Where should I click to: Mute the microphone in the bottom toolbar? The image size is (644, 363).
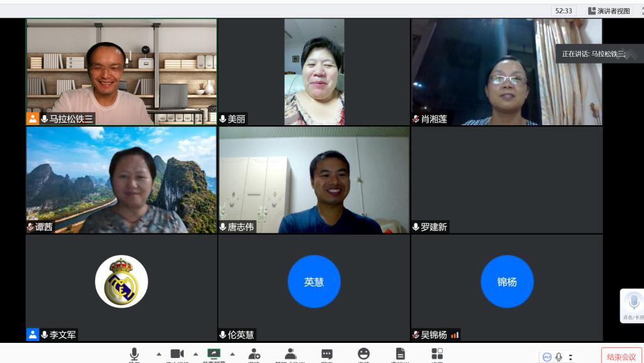click(134, 354)
